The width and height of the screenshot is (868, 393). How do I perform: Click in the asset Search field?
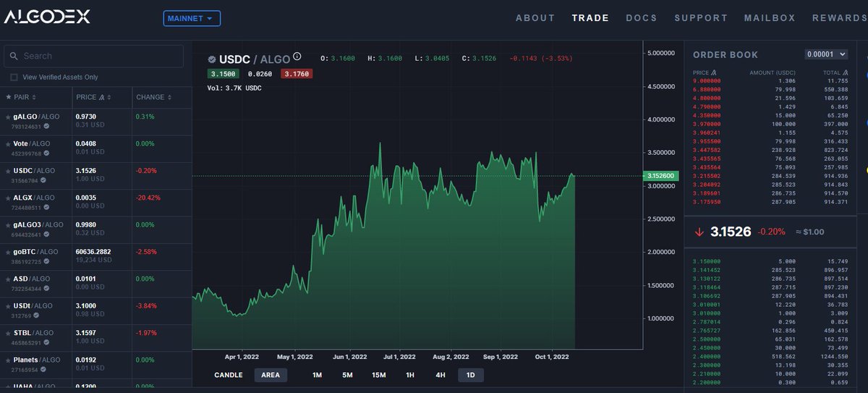93,56
